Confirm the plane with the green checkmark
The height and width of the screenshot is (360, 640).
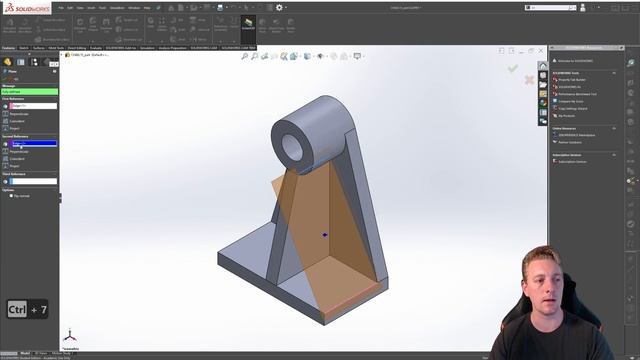[513, 69]
